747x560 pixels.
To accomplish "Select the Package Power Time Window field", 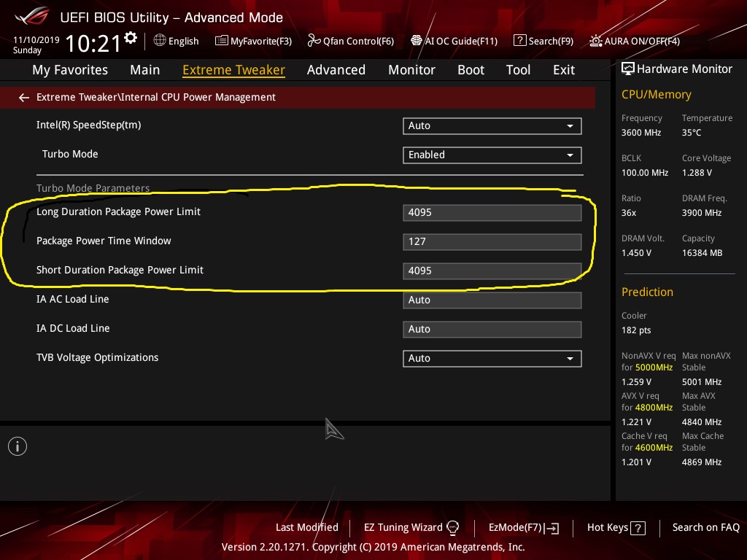I will [x=492, y=241].
